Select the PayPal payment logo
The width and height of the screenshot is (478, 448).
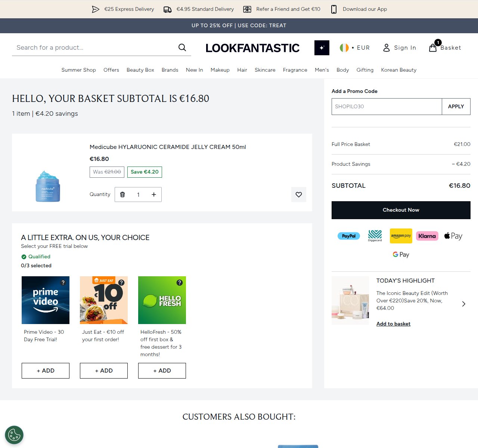tap(349, 236)
